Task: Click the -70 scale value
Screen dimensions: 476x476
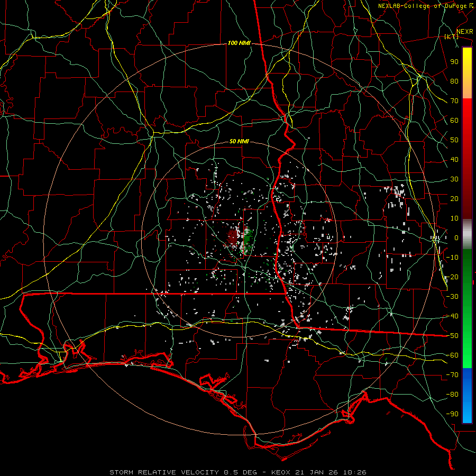Action: coord(453,375)
